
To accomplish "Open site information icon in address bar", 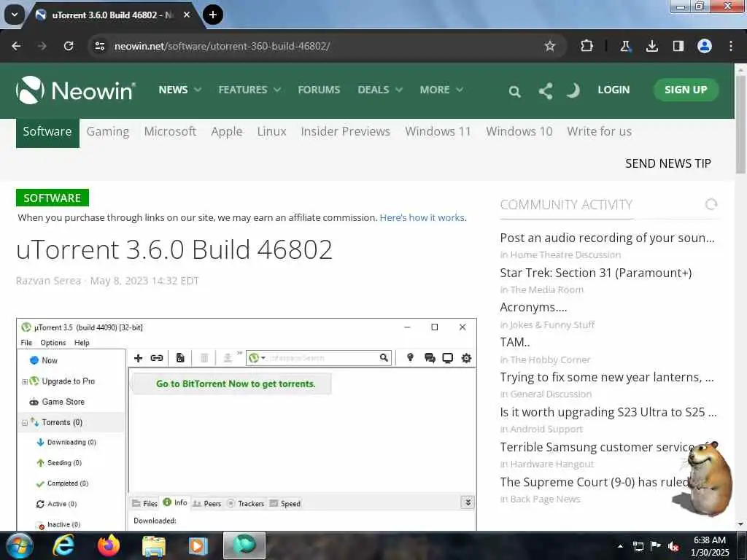I will point(99,46).
